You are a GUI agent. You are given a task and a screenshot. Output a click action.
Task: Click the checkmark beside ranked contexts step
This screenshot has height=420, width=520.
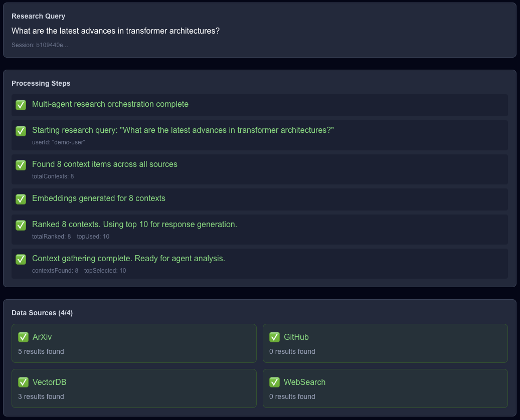point(21,225)
